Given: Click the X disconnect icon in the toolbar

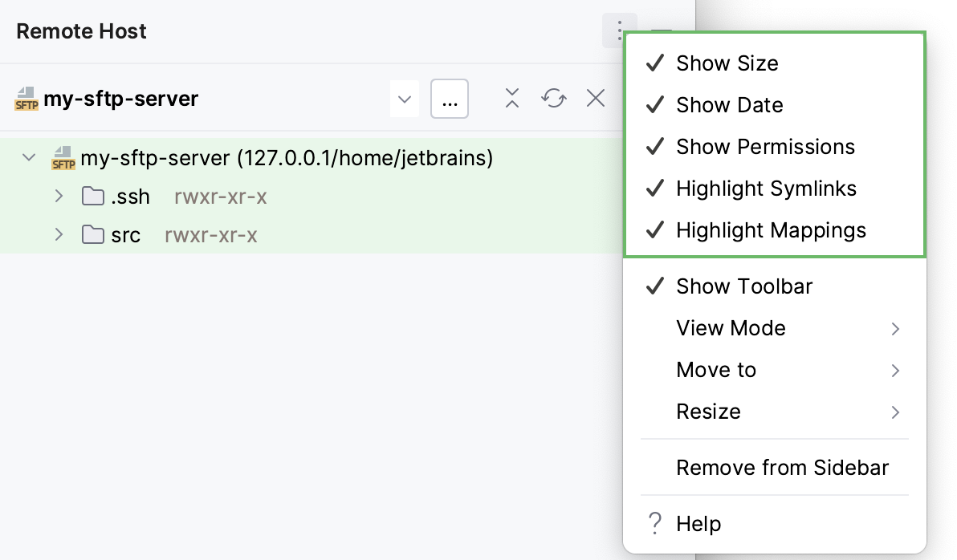Looking at the screenshot, I should click(595, 98).
